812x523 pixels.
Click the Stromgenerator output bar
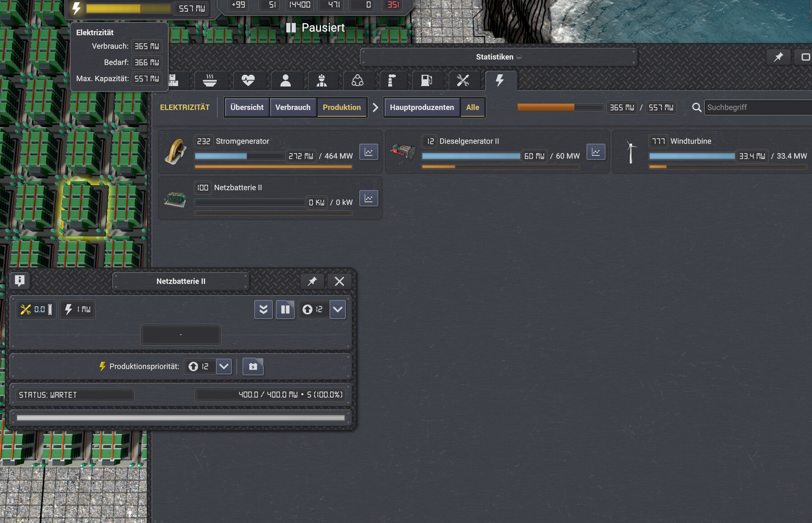(x=239, y=156)
